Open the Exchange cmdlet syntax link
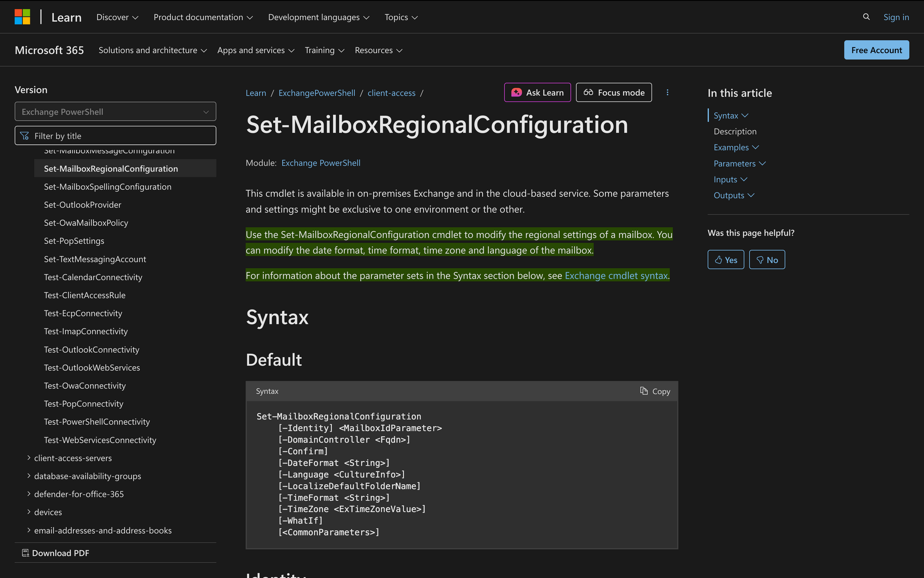924x578 pixels. [616, 276]
